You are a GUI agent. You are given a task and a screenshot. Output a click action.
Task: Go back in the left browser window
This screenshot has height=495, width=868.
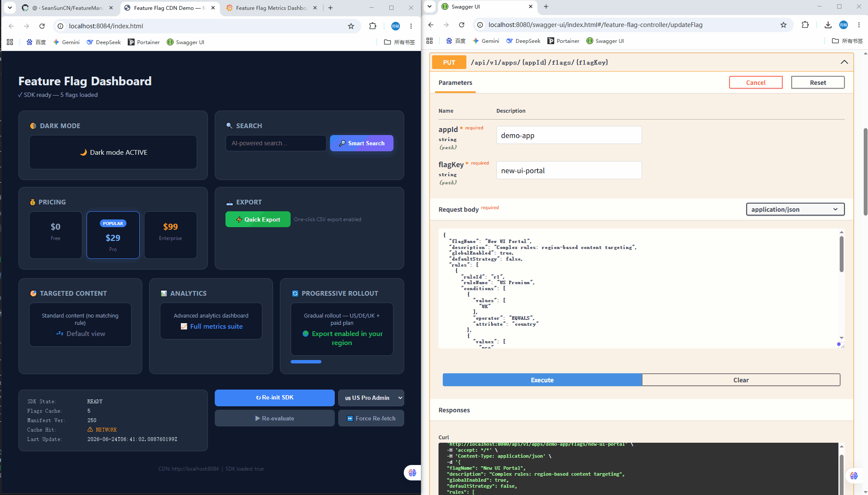point(11,26)
